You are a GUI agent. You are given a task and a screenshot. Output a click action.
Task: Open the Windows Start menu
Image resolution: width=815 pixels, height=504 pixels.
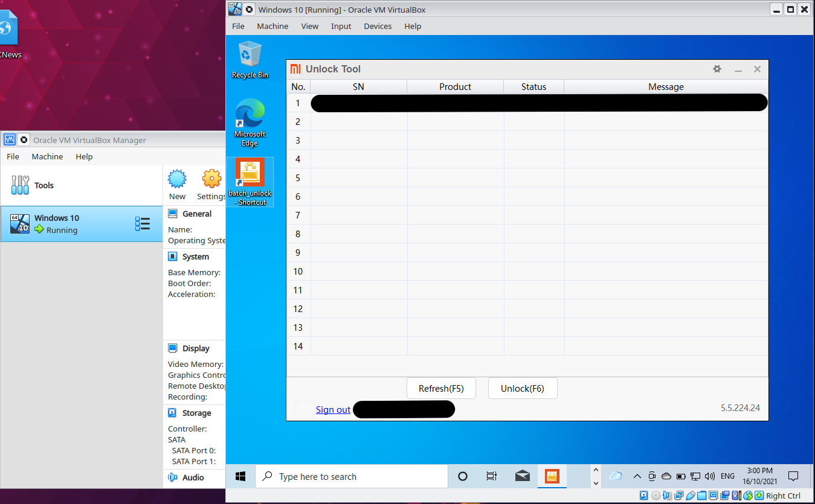pyautogui.click(x=240, y=476)
